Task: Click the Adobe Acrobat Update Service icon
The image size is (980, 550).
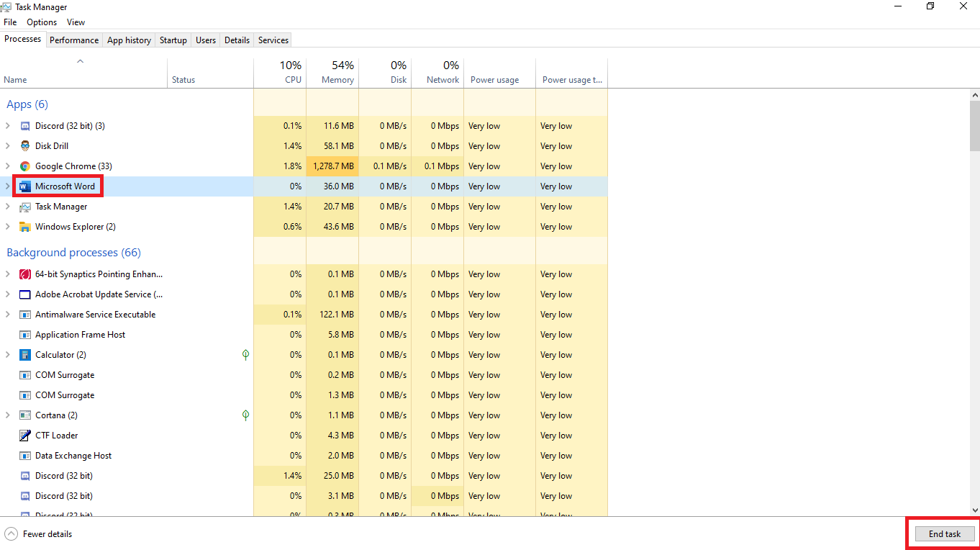Action: [25, 294]
